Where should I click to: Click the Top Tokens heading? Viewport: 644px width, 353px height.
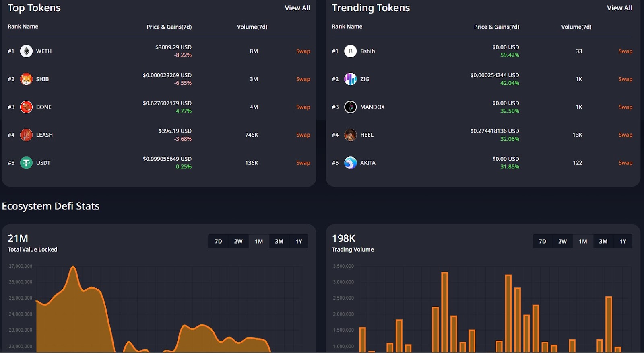(34, 8)
